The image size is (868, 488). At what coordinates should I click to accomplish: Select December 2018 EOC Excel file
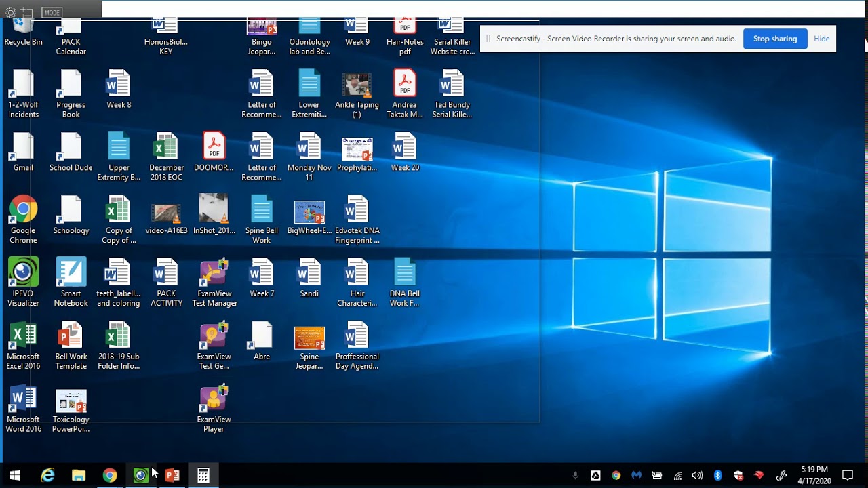[166, 157]
